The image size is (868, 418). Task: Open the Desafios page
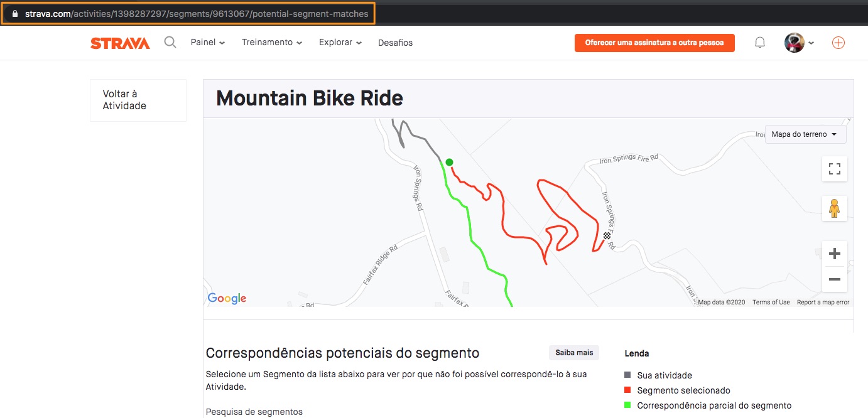[x=395, y=43]
